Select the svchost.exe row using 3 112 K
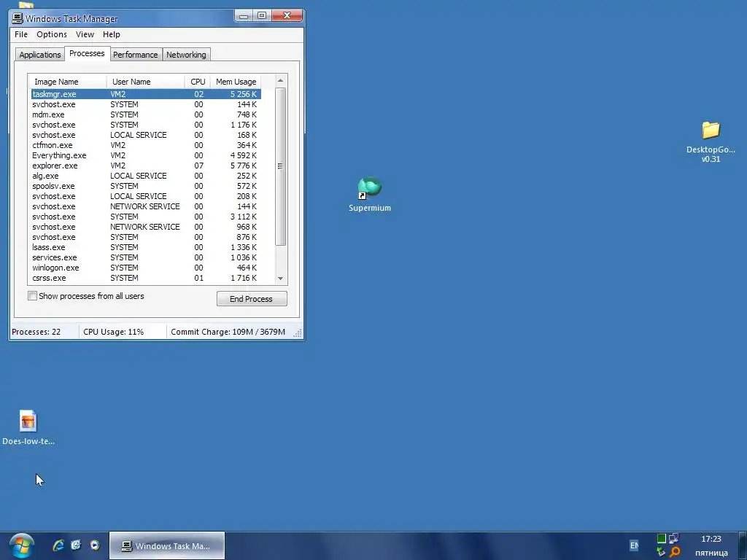Image resolution: width=747 pixels, height=560 pixels. (x=146, y=217)
